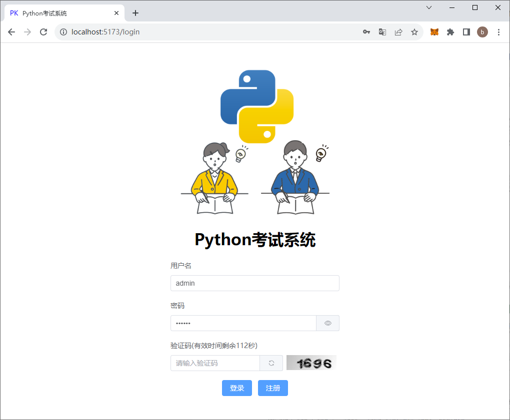
Task: Expand the tab search chevron
Action: click(429, 7)
